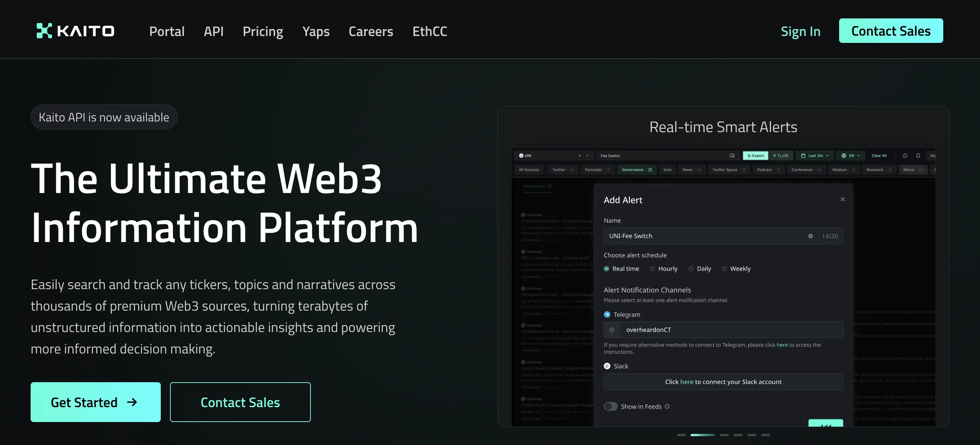The height and width of the screenshot is (445, 980).
Task: Open the EN language dropdown
Action: coord(850,155)
